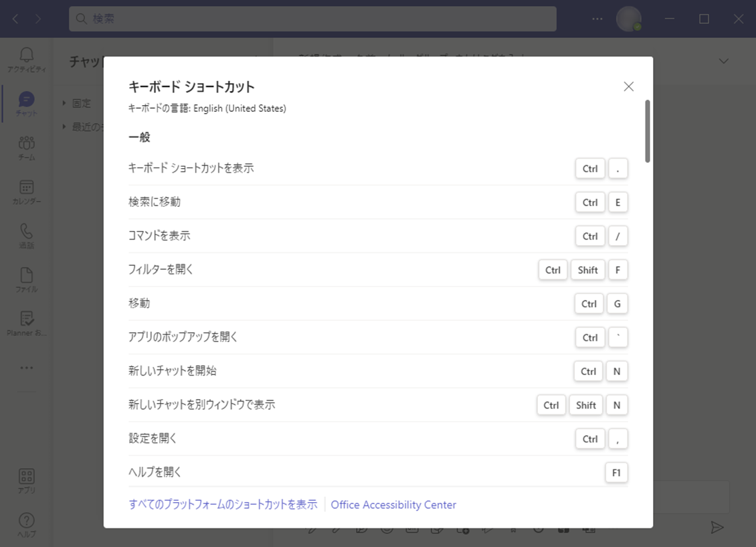The image size is (756, 547).
Task: Click the 設定を開く row label
Action: 153,438
